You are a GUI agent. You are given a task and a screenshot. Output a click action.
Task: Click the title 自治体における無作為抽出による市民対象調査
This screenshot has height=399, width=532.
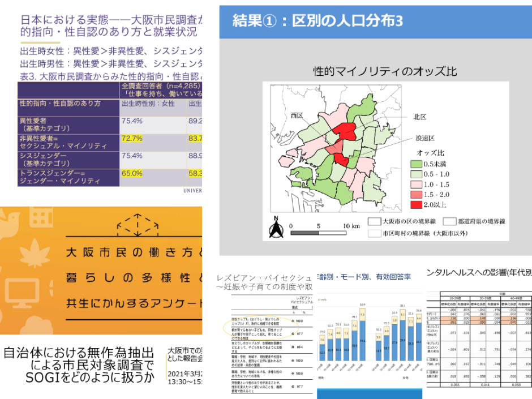coord(79,365)
